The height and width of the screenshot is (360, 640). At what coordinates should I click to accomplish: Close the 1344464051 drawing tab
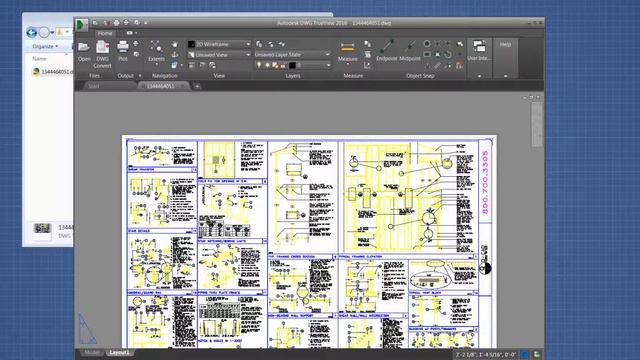tap(183, 86)
